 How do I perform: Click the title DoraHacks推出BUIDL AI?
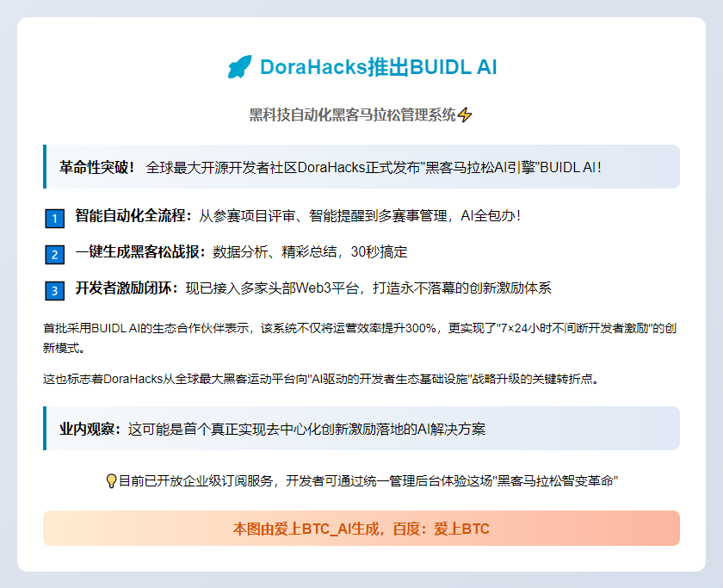[x=379, y=67]
